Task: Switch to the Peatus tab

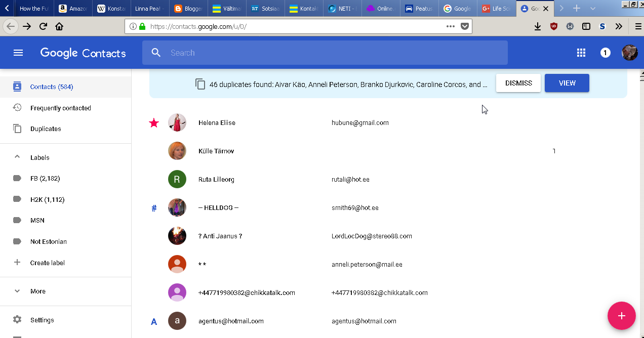Action: click(419, 8)
